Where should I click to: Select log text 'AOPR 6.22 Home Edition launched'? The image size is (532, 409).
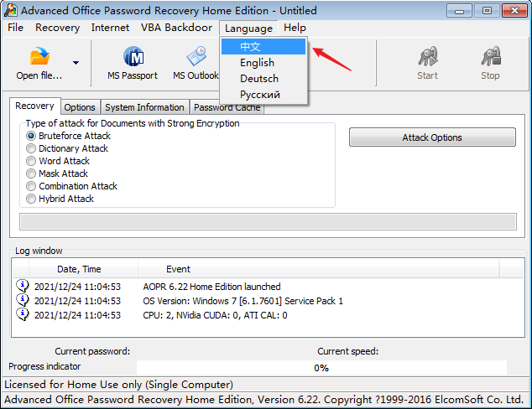211,287
